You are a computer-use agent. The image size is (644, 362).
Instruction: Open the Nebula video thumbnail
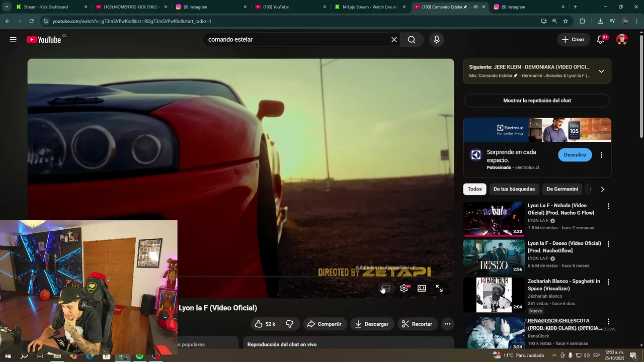(x=494, y=219)
